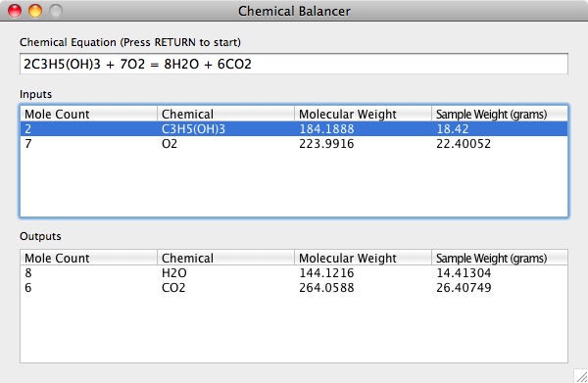Click Sample Weight (grams) header in Outputs

500,258
